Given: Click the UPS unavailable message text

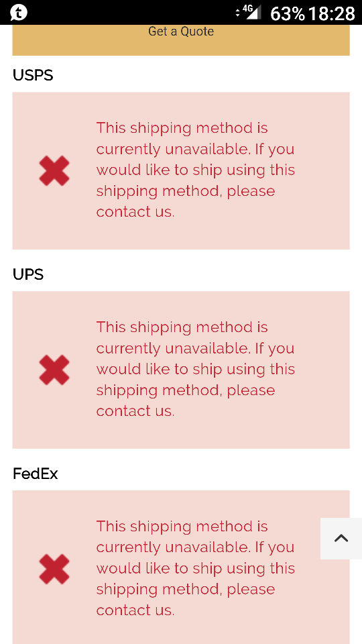Looking at the screenshot, I should coord(196,369).
